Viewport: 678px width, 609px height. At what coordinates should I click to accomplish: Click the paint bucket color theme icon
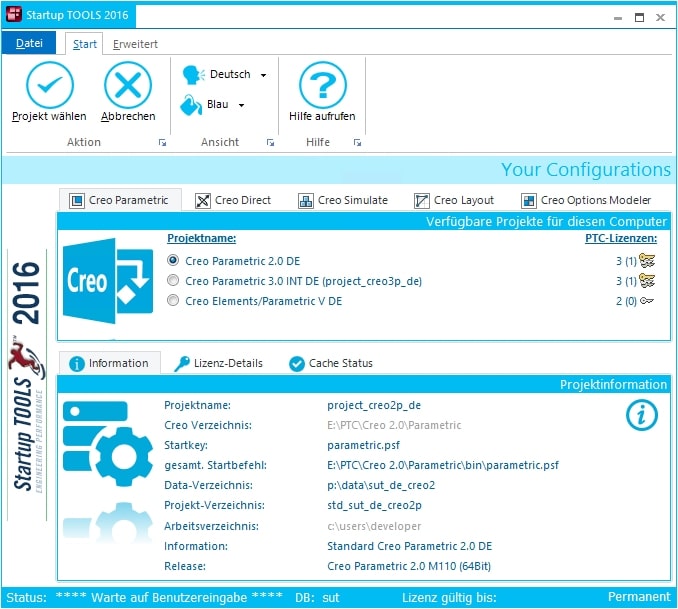[191, 105]
